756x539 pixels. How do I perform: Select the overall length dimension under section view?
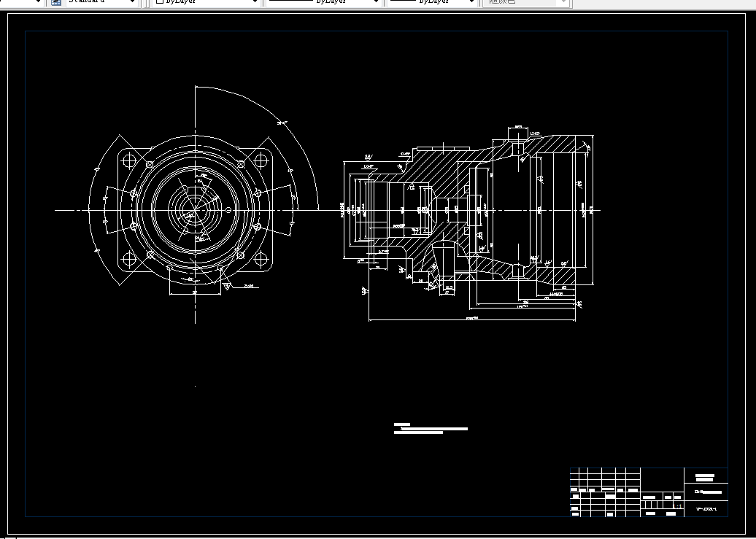472,319
